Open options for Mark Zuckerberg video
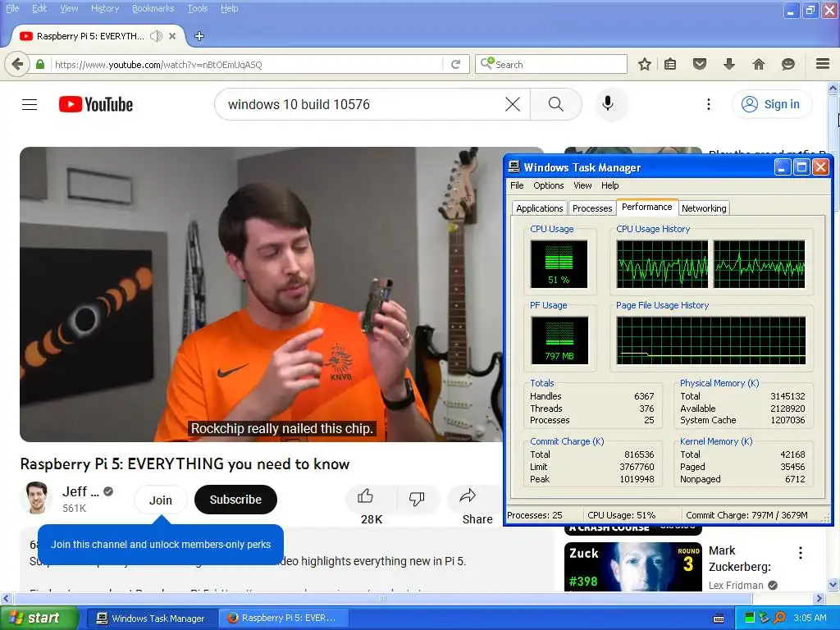 (x=801, y=553)
